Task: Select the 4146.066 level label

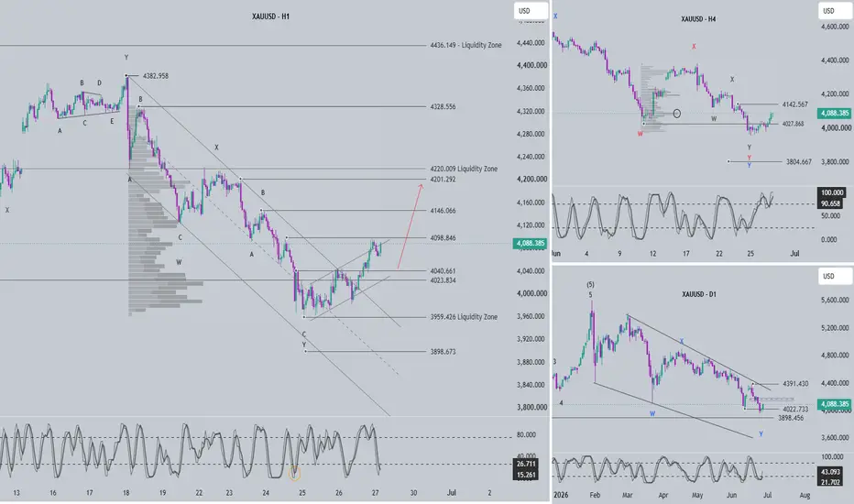Action: (443, 211)
